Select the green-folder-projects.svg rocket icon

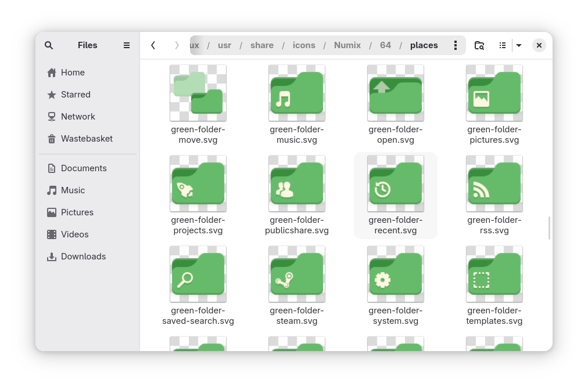pos(198,183)
